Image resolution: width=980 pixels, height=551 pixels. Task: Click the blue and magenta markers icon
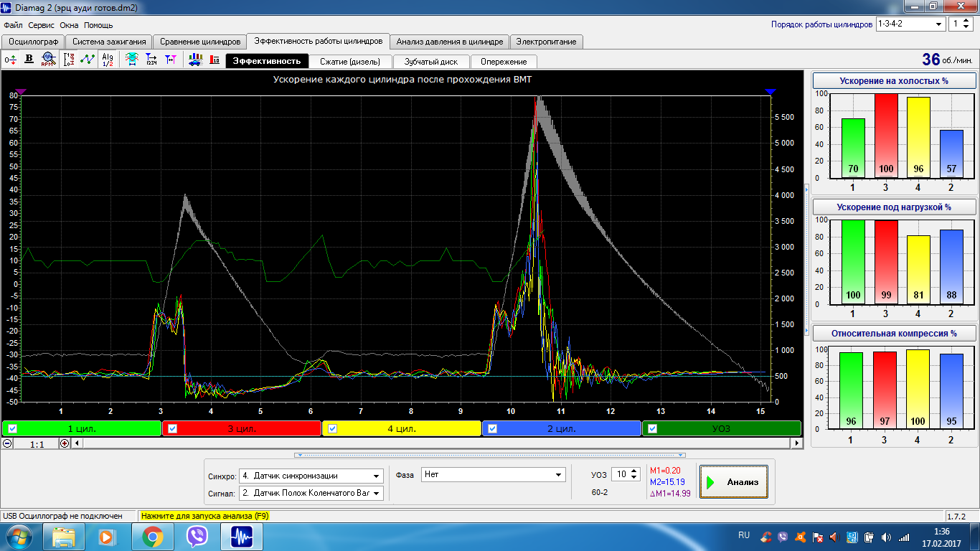(170, 60)
